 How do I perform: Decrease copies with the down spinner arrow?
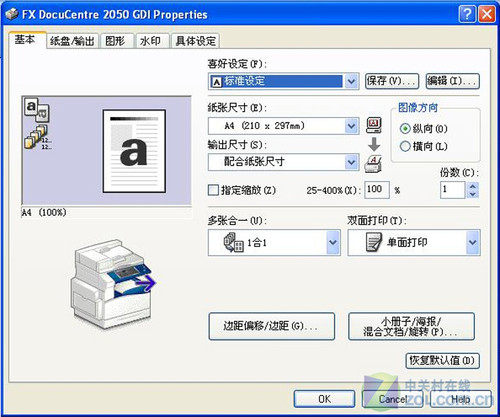pos(473,194)
